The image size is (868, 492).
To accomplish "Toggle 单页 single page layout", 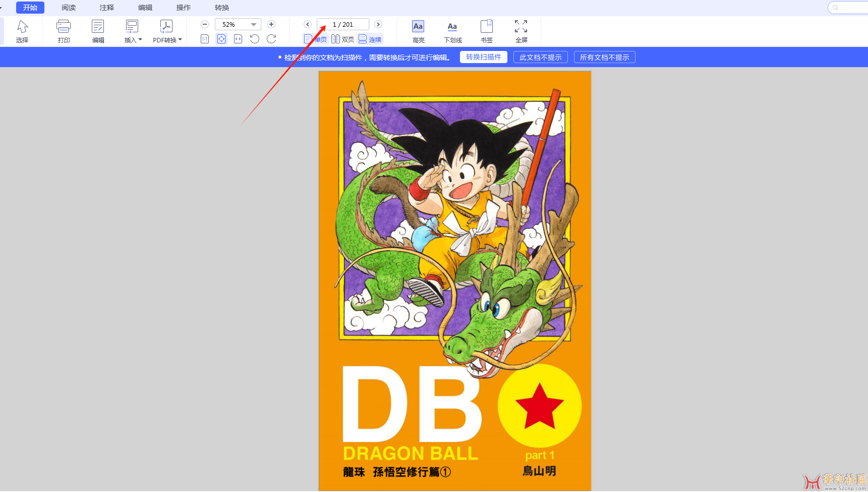I will [315, 39].
